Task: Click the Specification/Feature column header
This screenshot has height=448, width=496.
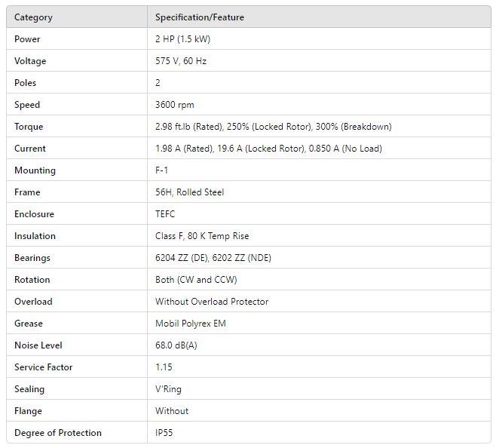Action: tap(200, 17)
